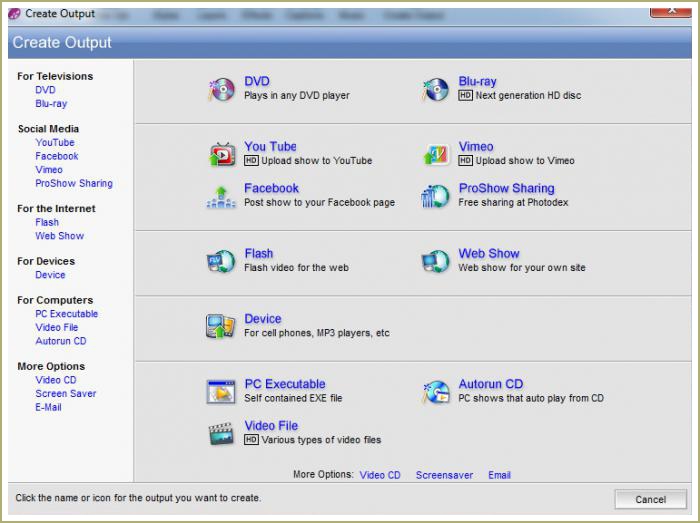Click 'Next generation HD disc' description

coord(528,95)
